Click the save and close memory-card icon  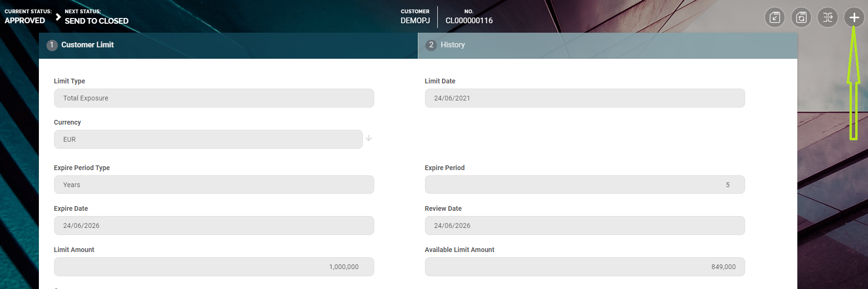(775, 18)
